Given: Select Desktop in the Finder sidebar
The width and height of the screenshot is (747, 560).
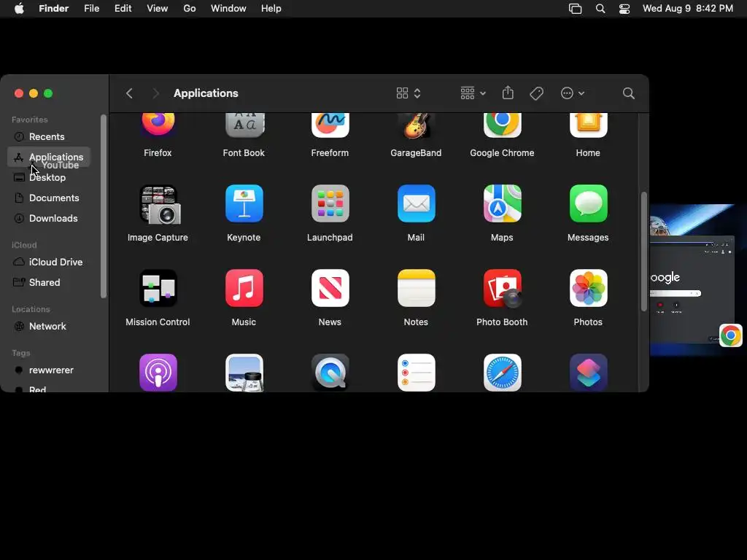Looking at the screenshot, I should click(49, 178).
